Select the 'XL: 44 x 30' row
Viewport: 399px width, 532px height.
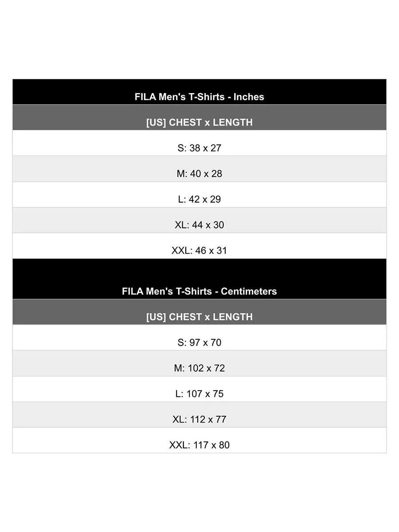click(x=199, y=225)
